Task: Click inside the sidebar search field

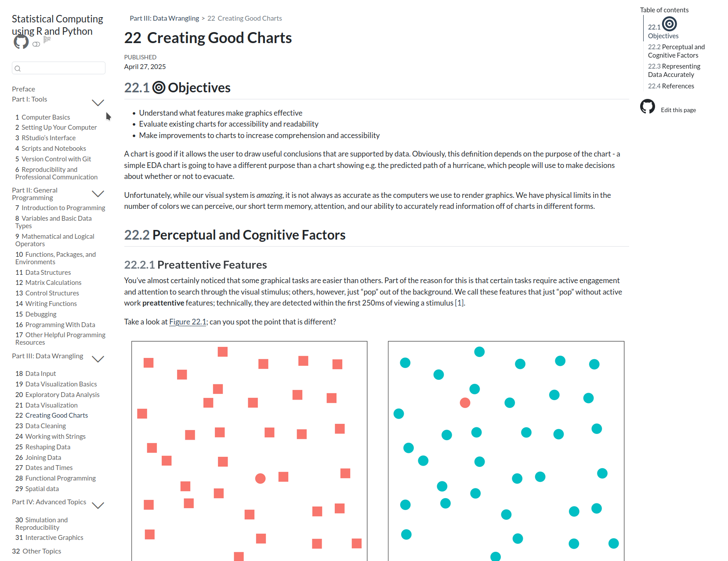Action: (x=58, y=68)
